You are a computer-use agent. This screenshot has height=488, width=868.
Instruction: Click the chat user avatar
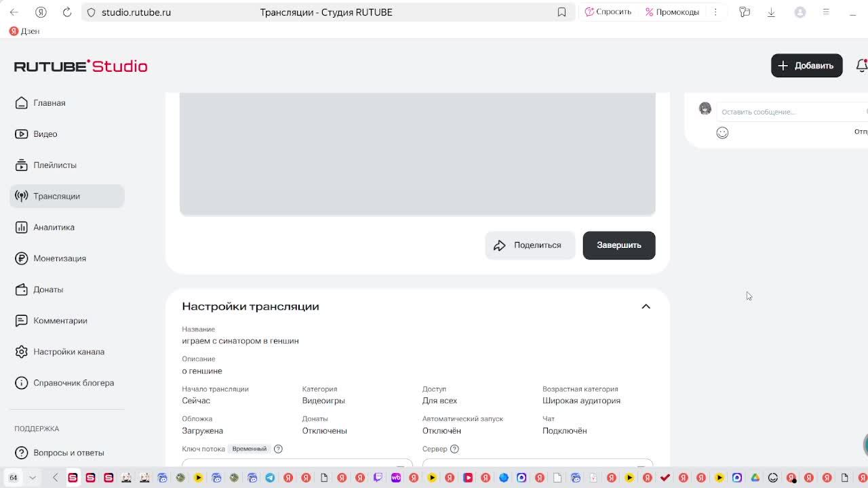pos(705,108)
